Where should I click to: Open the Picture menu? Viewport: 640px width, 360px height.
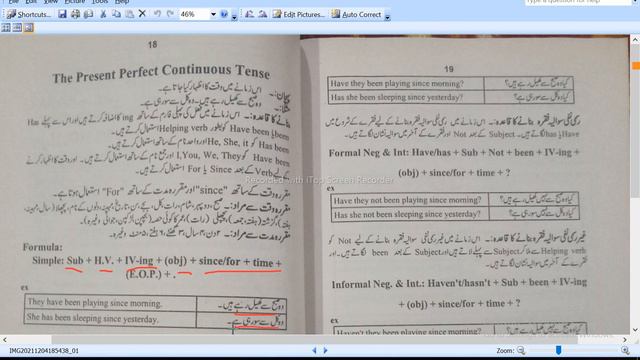click(x=75, y=2)
